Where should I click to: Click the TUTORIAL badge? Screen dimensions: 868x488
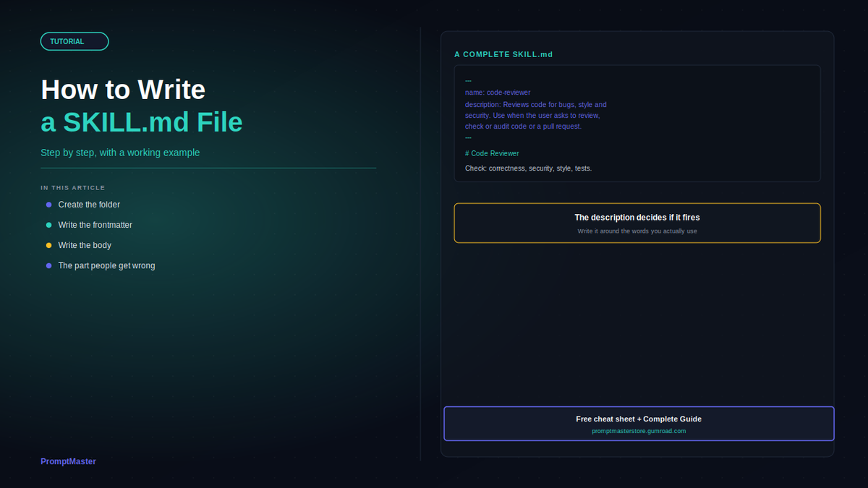75,41
